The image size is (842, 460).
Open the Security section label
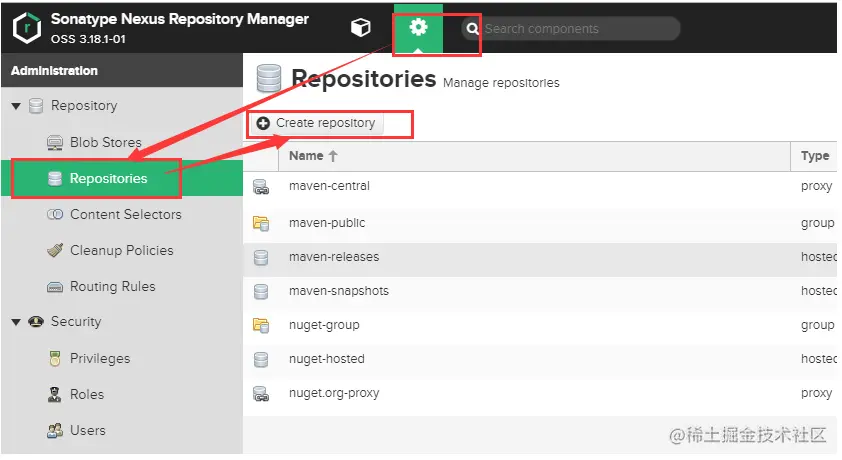(x=76, y=322)
